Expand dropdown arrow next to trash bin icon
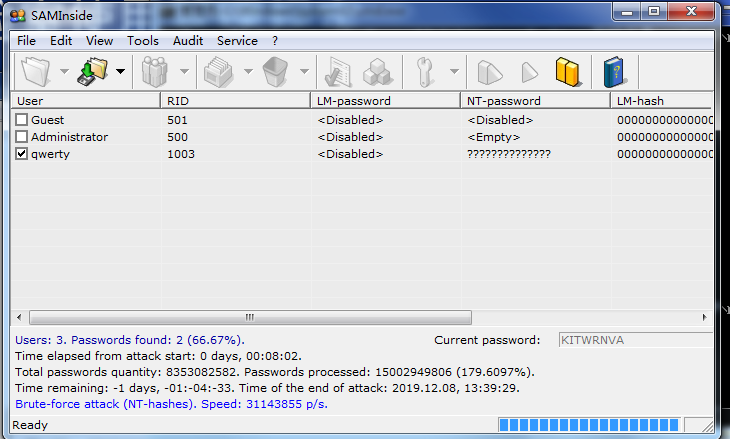 pos(304,71)
